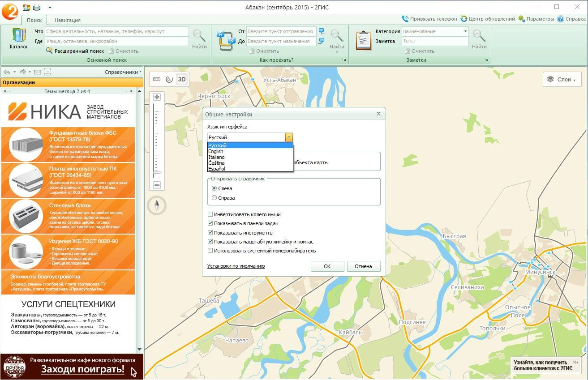Screen dimensions: 588x380
Task: Collapse the Язык интерфейса combo box arrow
Action: [289, 137]
